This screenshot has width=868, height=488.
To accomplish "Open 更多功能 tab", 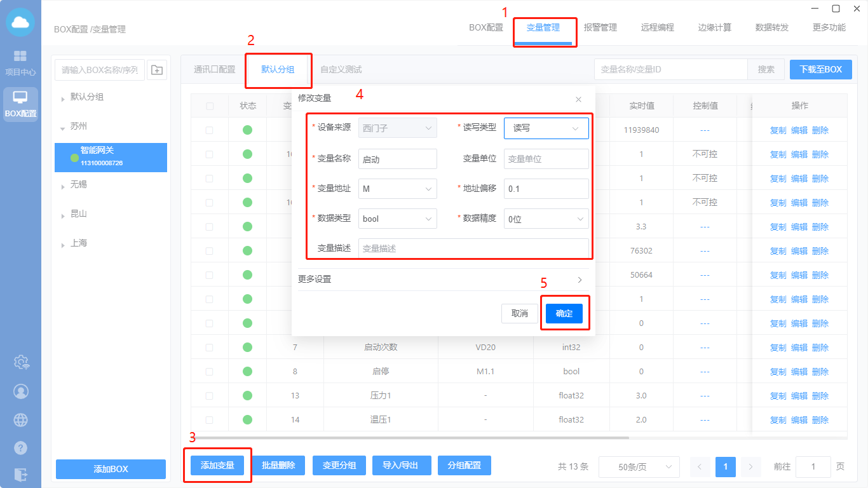I will click(829, 28).
